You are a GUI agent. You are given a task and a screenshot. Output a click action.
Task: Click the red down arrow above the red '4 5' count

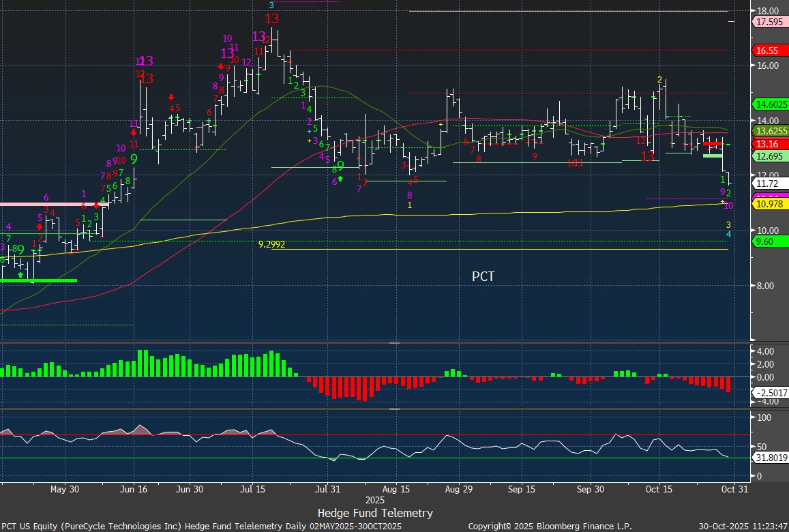click(170, 98)
